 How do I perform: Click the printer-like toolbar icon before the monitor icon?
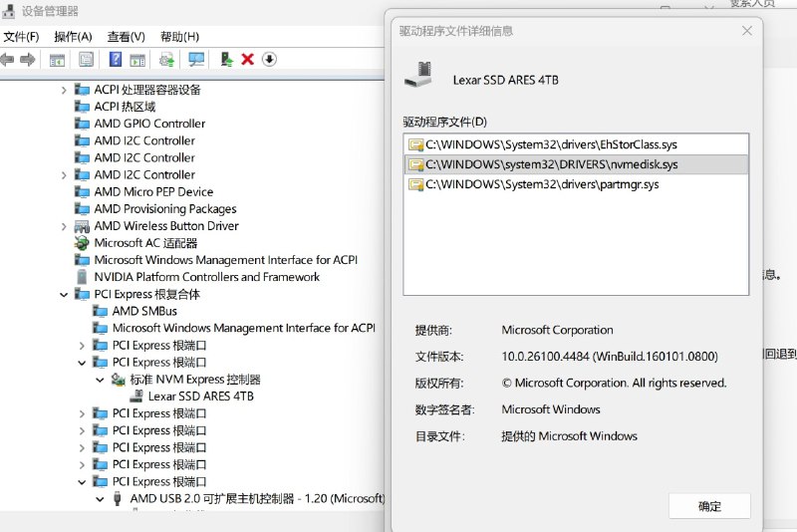166,60
